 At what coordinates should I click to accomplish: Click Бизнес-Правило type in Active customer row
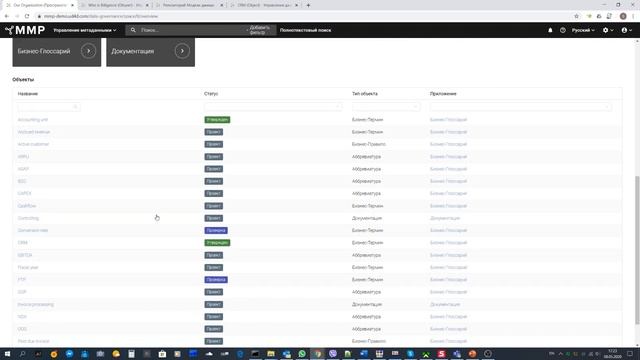369,144
